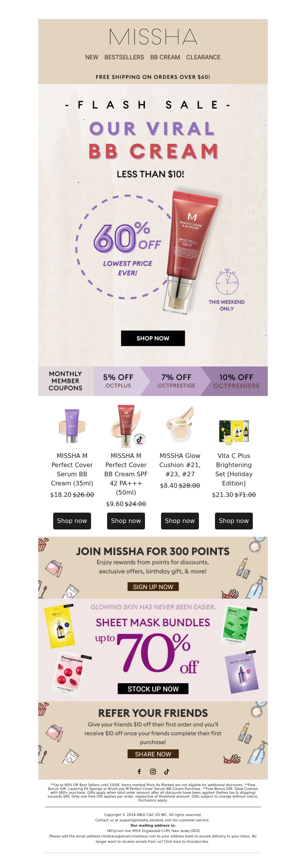Click the MISSHA logo at top
This screenshot has width=306, height=868.
pyautogui.click(x=153, y=37)
